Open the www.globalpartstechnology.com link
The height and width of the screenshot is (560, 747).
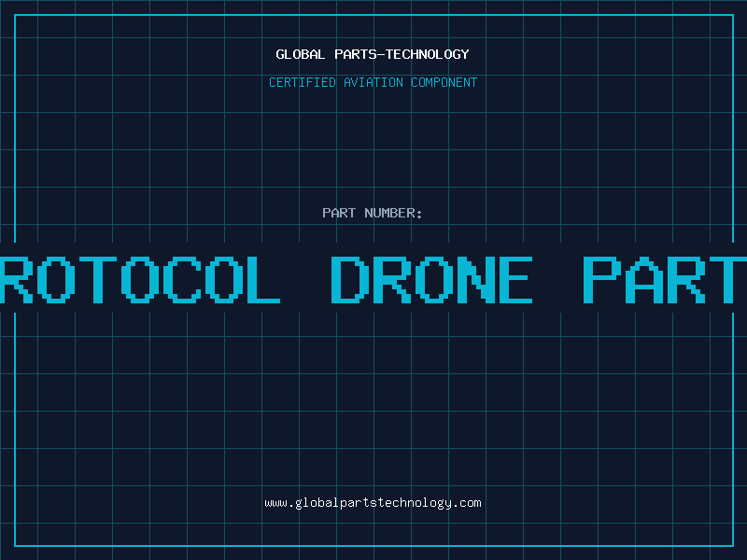(x=373, y=503)
